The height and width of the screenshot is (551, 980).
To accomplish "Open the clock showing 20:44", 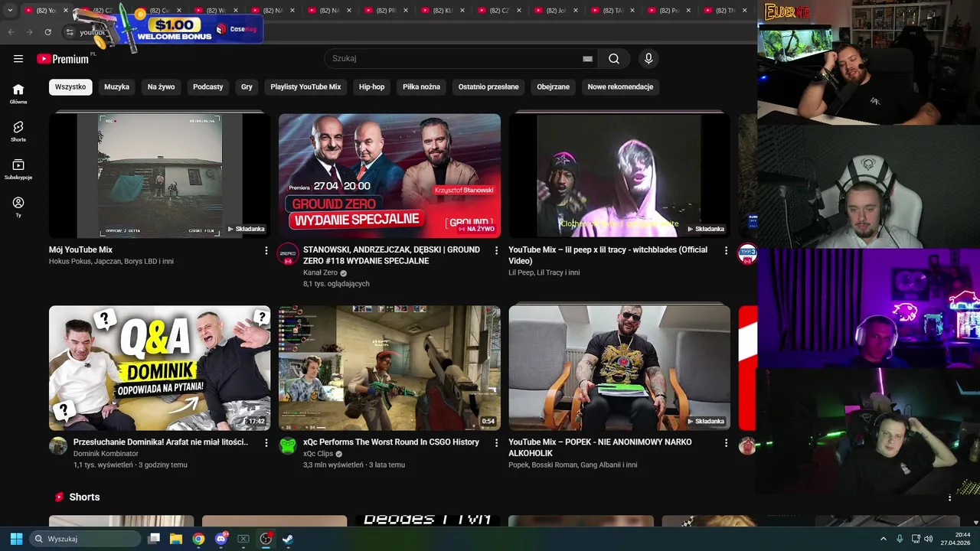I will 955,539.
